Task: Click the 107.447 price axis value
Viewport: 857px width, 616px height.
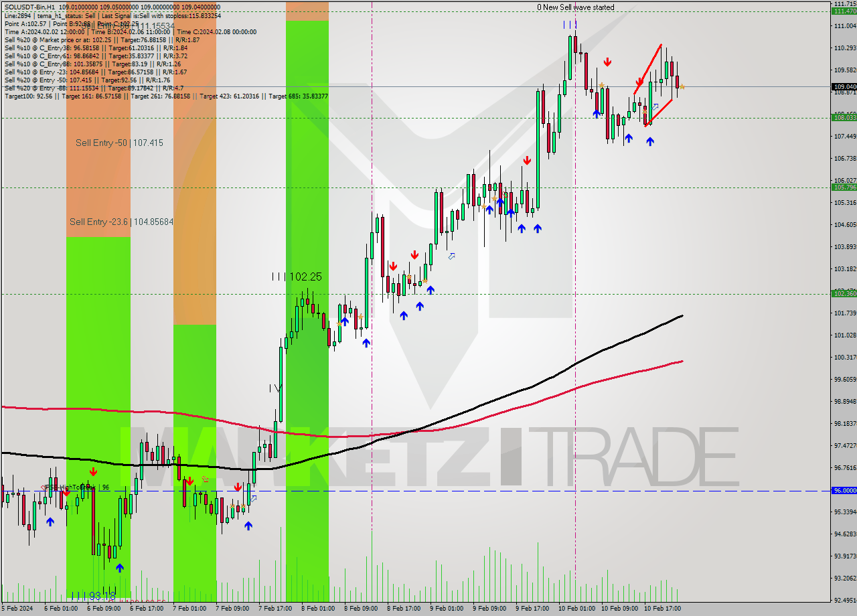Action: point(845,136)
